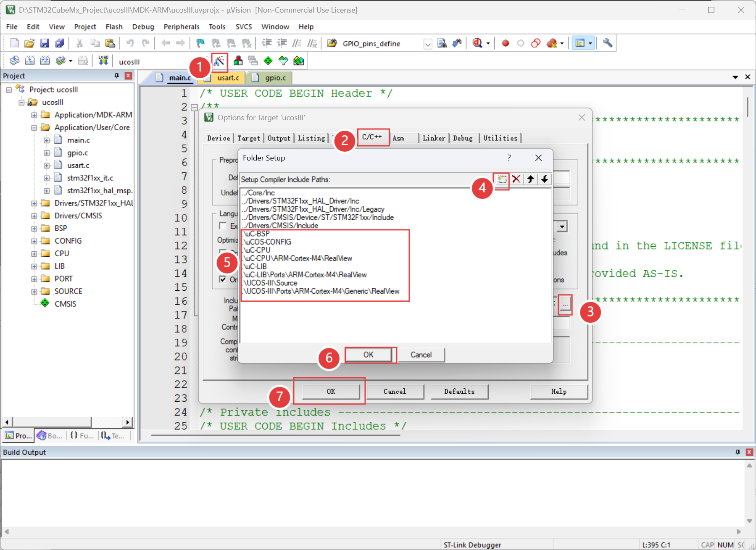Screen dimensions: 756x550
Task: Rebuild all target files
Action: point(45,61)
